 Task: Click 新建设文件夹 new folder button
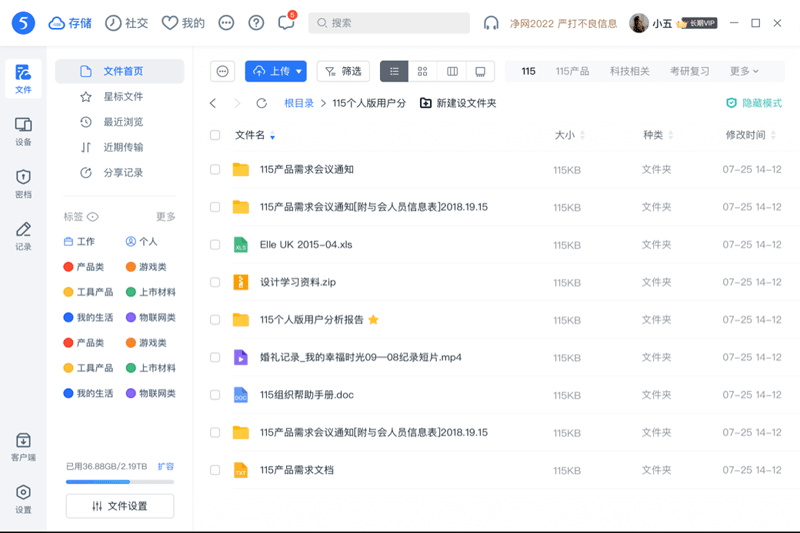pos(458,104)
